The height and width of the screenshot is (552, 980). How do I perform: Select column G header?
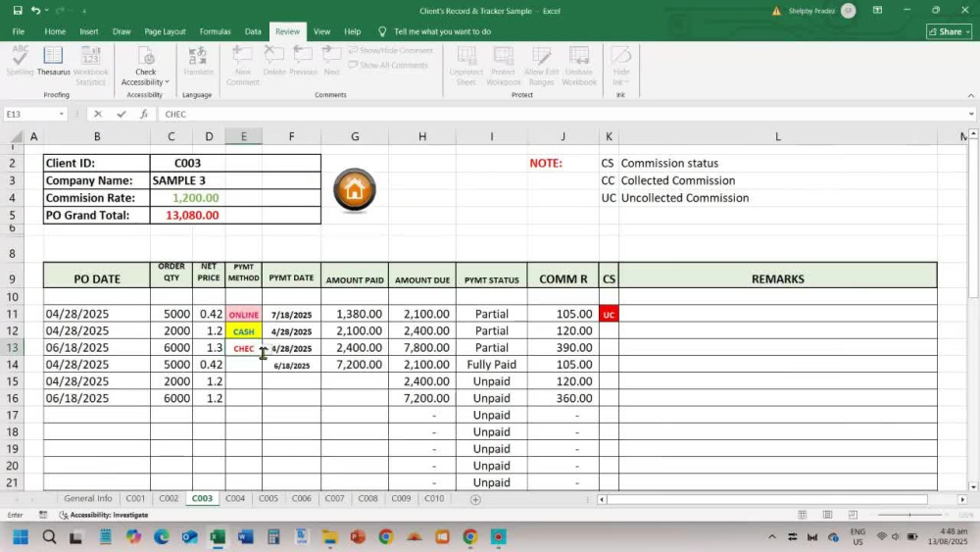355,136
